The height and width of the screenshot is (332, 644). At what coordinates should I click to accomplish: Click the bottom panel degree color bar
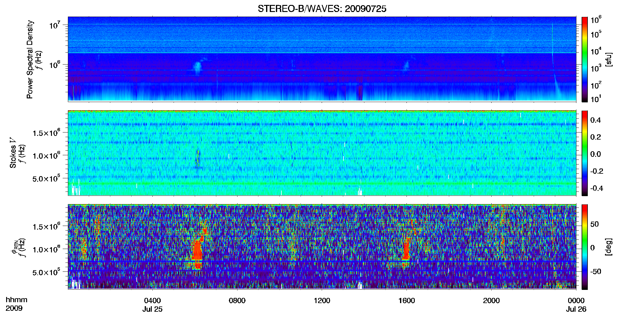pos(585,247)
